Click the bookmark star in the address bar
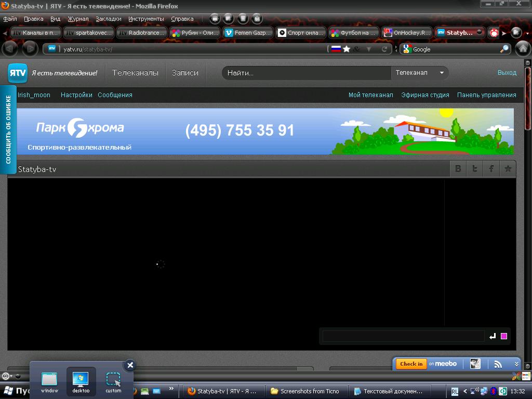Viewport: 532px width, 399px height. pos(347,49)
